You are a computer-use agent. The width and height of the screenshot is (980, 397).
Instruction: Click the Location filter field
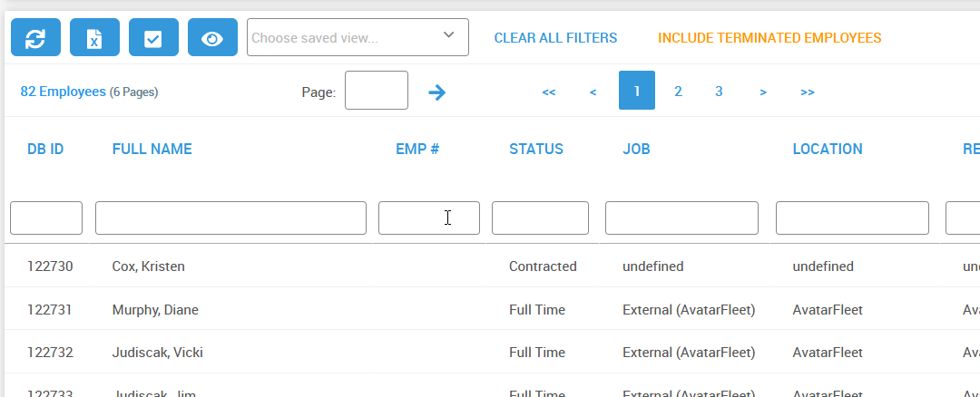pos(852,218)
